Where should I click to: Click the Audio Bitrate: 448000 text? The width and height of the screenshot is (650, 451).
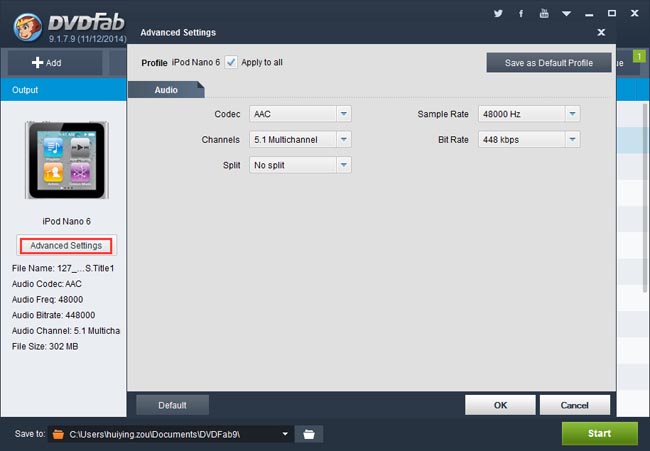tap(53, 315)
